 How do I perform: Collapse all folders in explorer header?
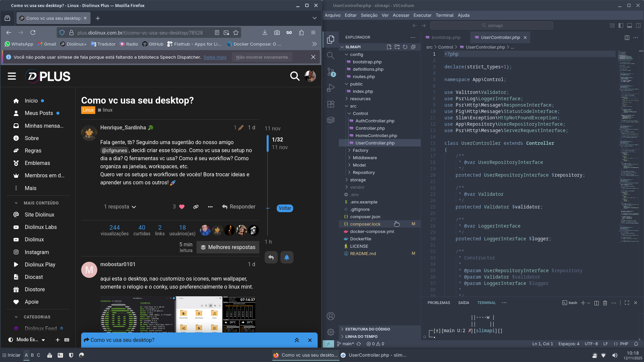pos(413,47)
